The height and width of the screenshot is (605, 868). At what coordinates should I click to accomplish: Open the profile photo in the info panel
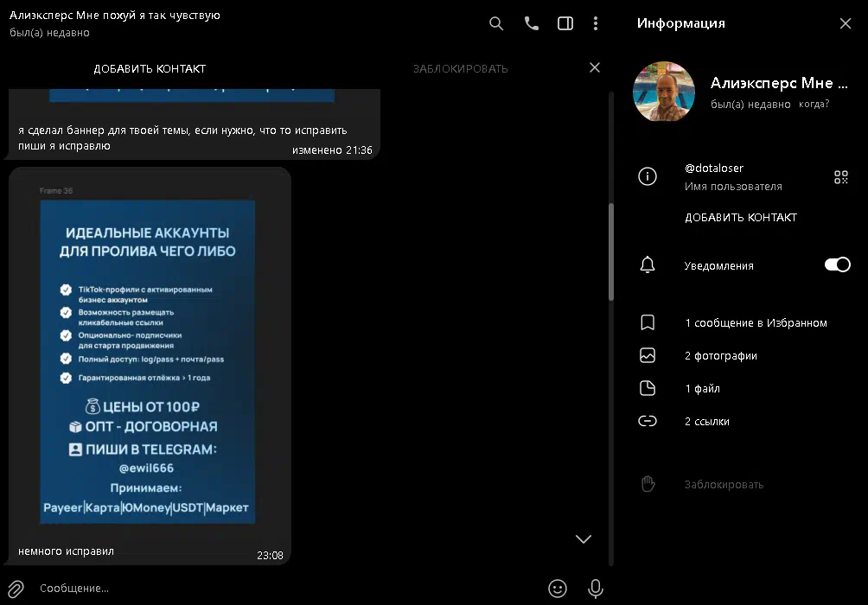(x=664, y=92)
